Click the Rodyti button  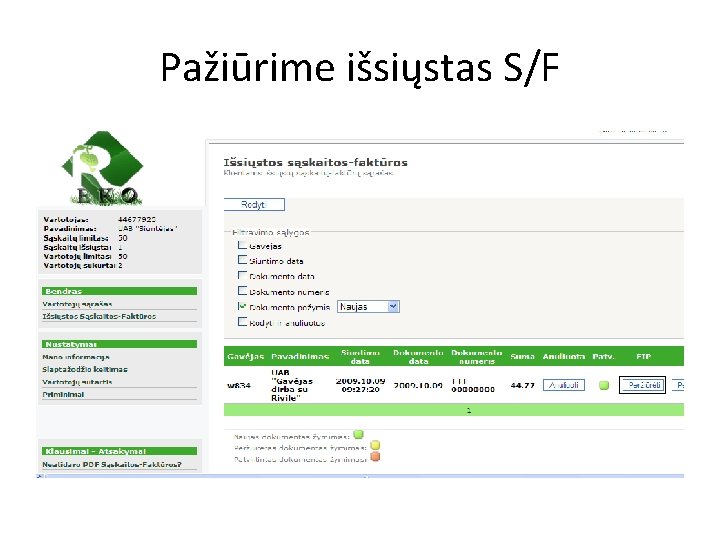tap(254, 205)
